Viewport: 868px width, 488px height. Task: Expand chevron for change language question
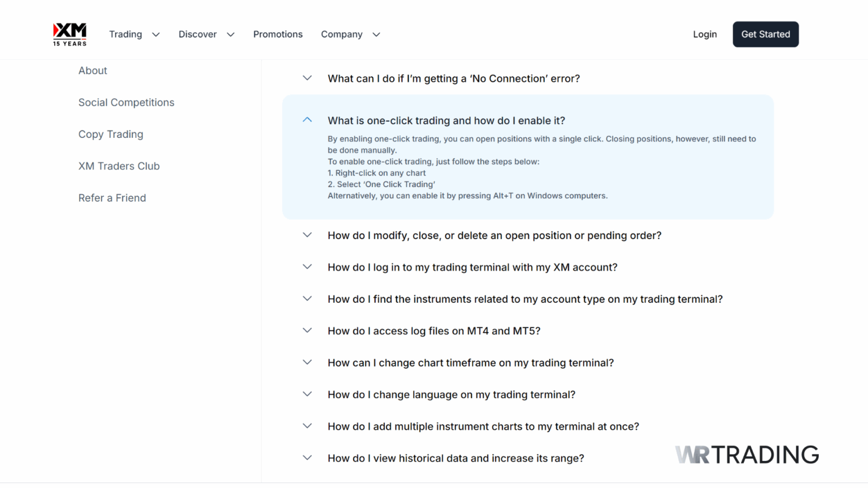(x=307, y=394)
